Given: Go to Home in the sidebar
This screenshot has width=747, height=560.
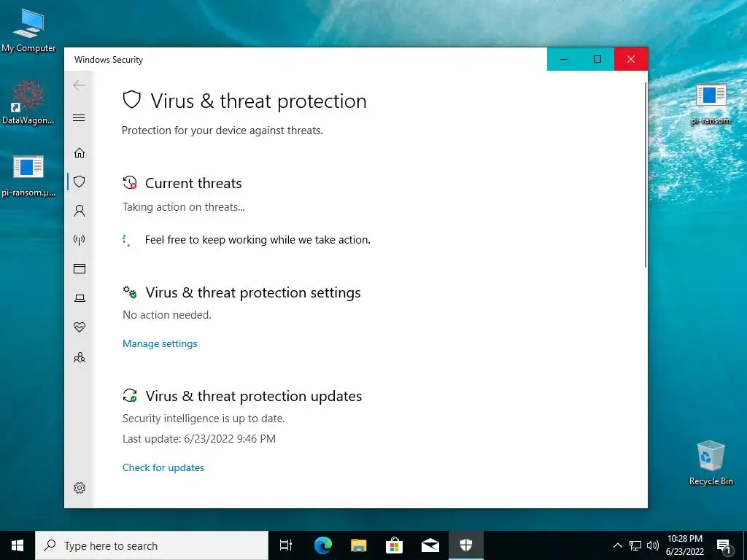Looking at the screenshot, I should (80, 152).
